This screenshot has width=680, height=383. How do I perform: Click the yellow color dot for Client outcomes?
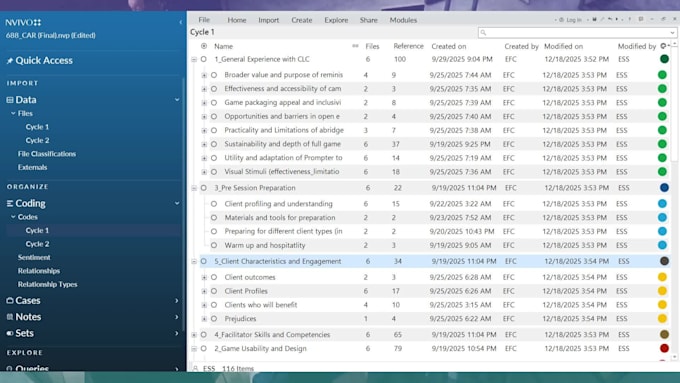[662, 277]
